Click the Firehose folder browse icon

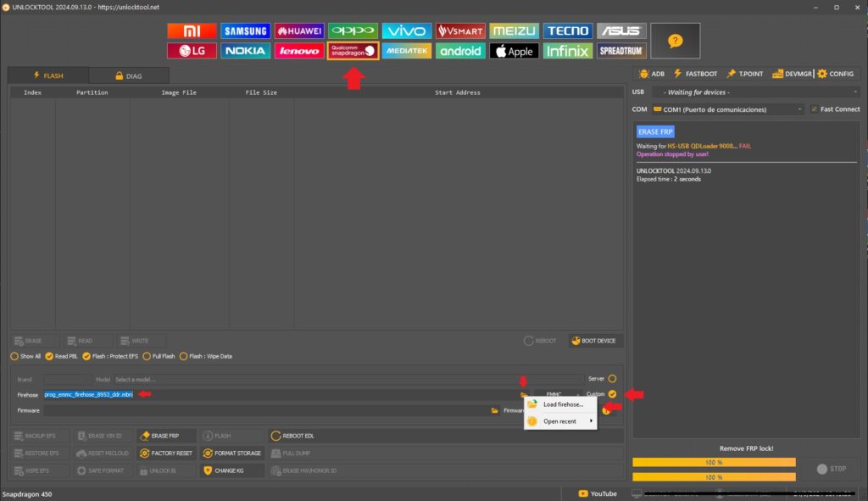click(524, 395)
